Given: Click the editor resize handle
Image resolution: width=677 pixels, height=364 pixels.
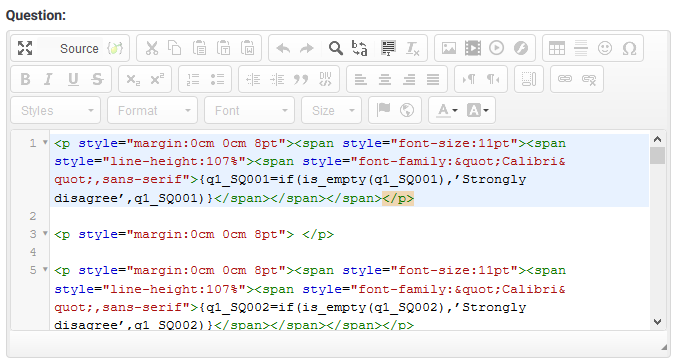Looking at the screenshot, I should point(664,347).
